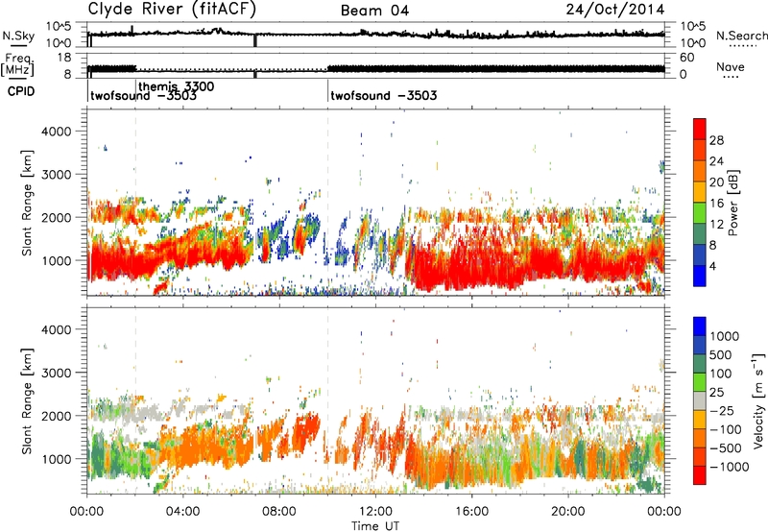This screenshot has width=768, height=532.
Task: Click the right '10^0' noise axis tick
Action: click(x=693, y=43)
